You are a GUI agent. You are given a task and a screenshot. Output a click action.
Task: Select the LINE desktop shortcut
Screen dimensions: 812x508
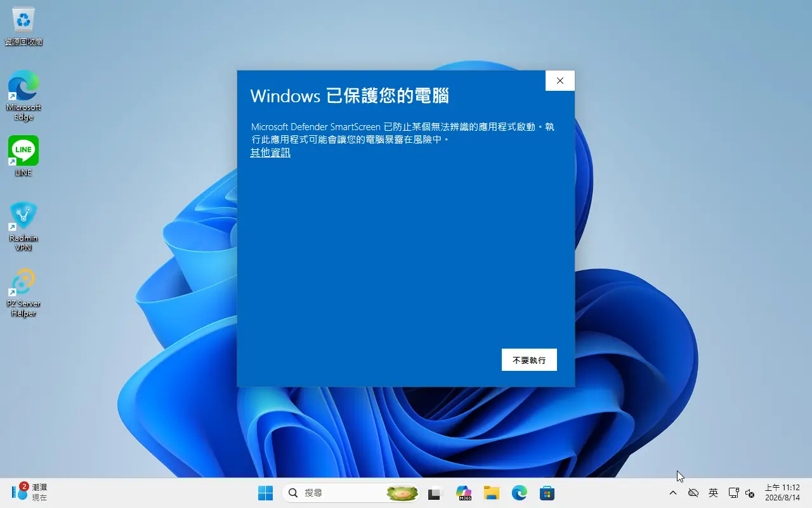pos(23,156)
